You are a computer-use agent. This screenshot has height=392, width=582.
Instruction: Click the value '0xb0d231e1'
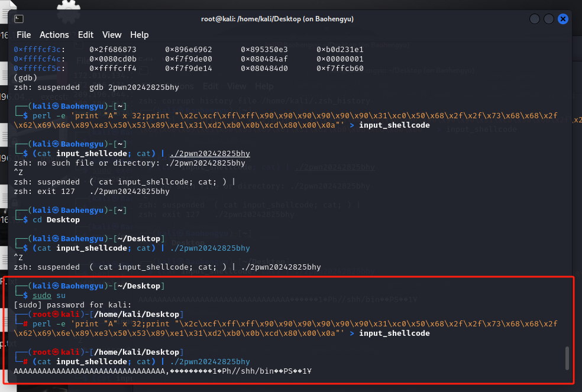340,50
